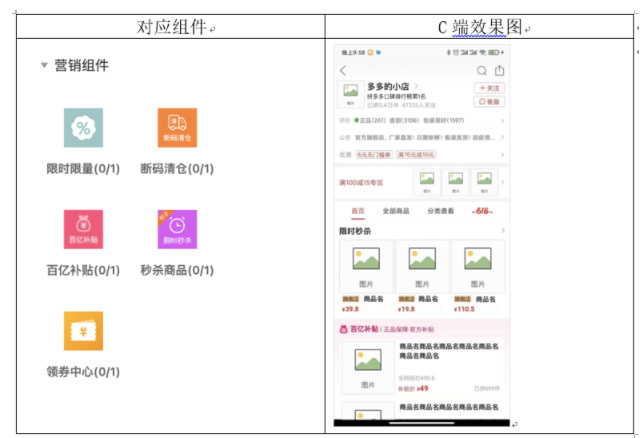Tap the back arrow in phone preview
The height and width of the screenshot is (438, 640).
[343, 71]
